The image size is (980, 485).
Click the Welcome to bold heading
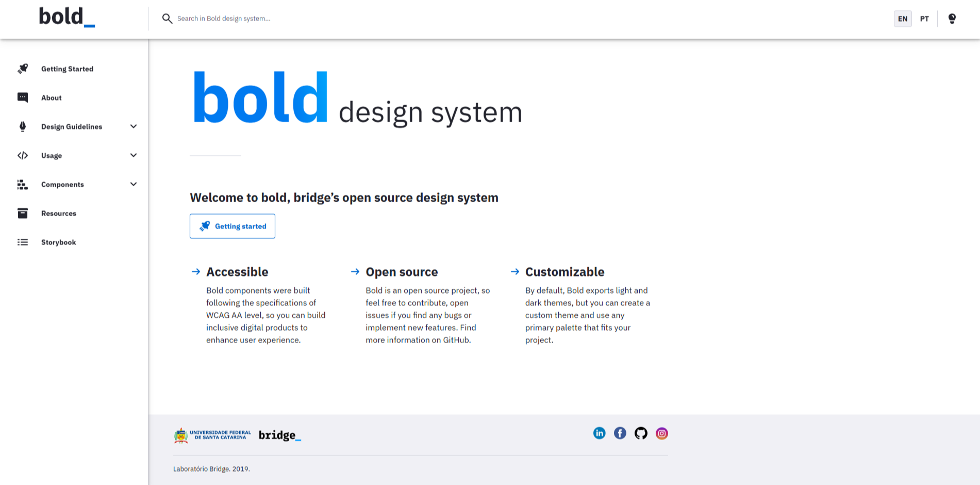pos(344,198)
